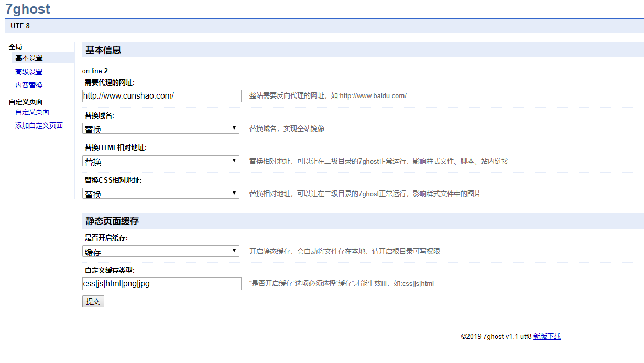The width and height of the screenshot is (644, 363).
Task: Click the 自定义页面 sidebar group heading
Action: click(26, 102)
